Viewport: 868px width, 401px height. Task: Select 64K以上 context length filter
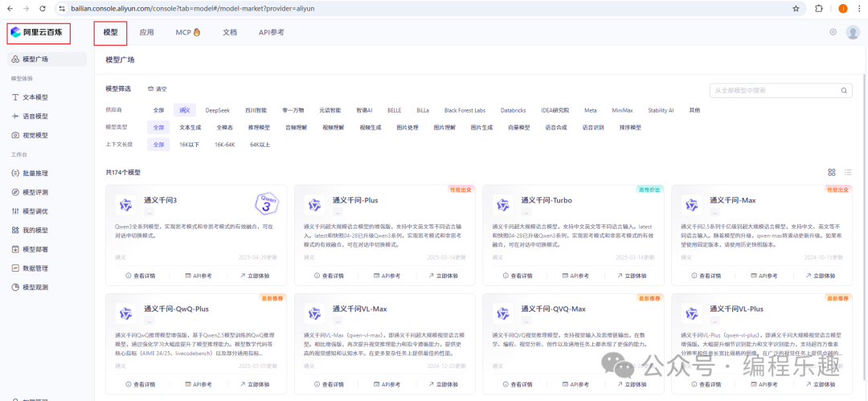260,145
